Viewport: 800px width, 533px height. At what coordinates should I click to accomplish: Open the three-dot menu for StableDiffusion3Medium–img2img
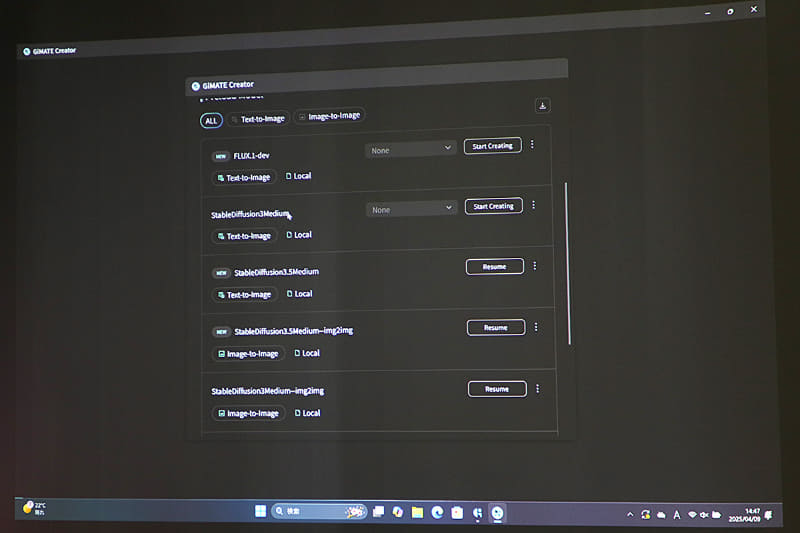point(537,389)
